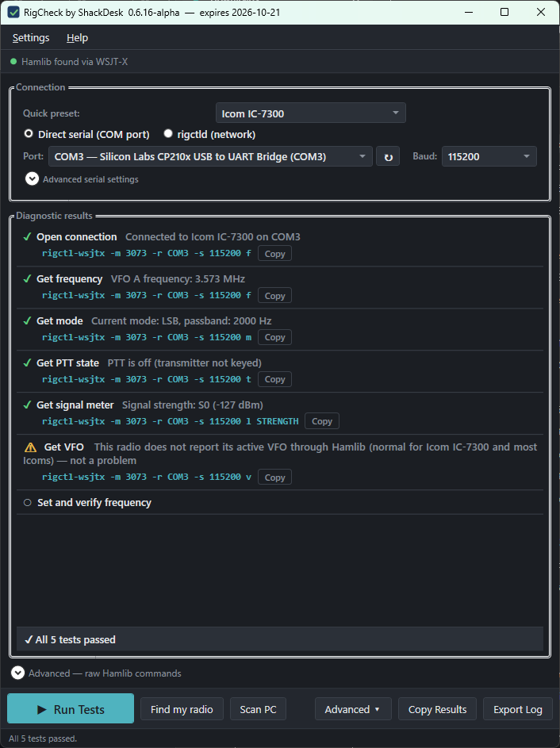Screen dimensions: 560x748
Task: Click the green checkmark beside Get signal meter
Action: click(28, 405)
